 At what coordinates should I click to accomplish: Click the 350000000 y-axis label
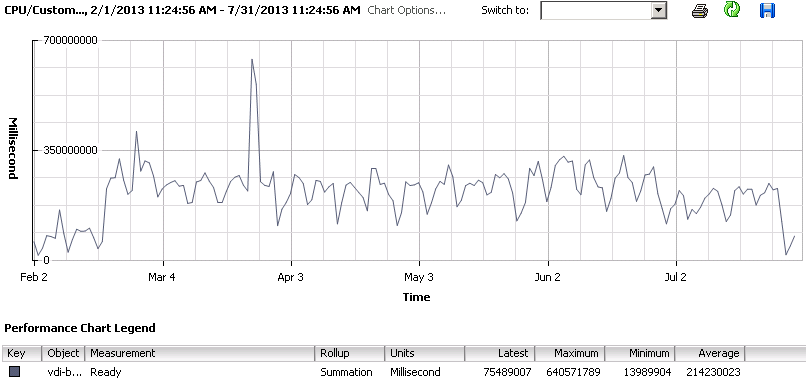69,150
